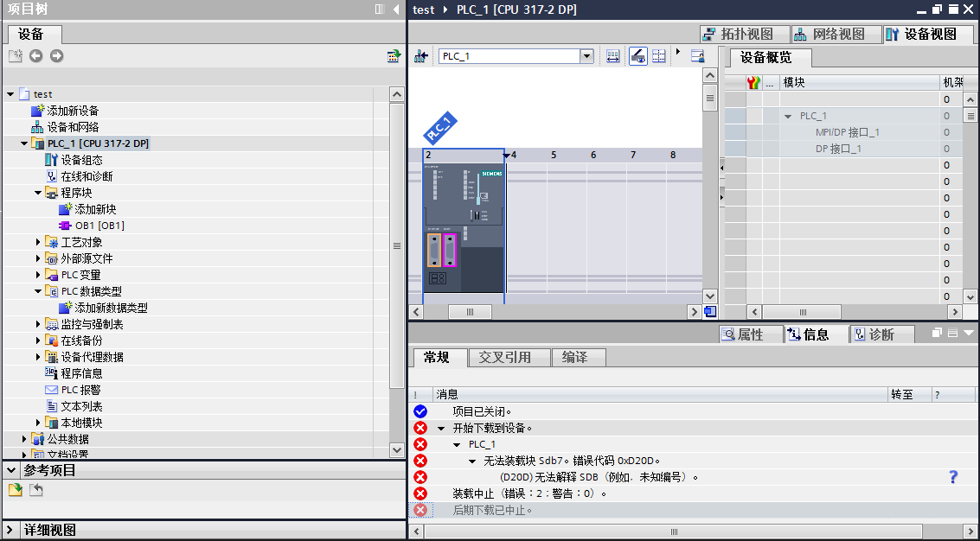Click the device view layout icon
The width and height of the screenshot is (980, 541).
(697, 56)
